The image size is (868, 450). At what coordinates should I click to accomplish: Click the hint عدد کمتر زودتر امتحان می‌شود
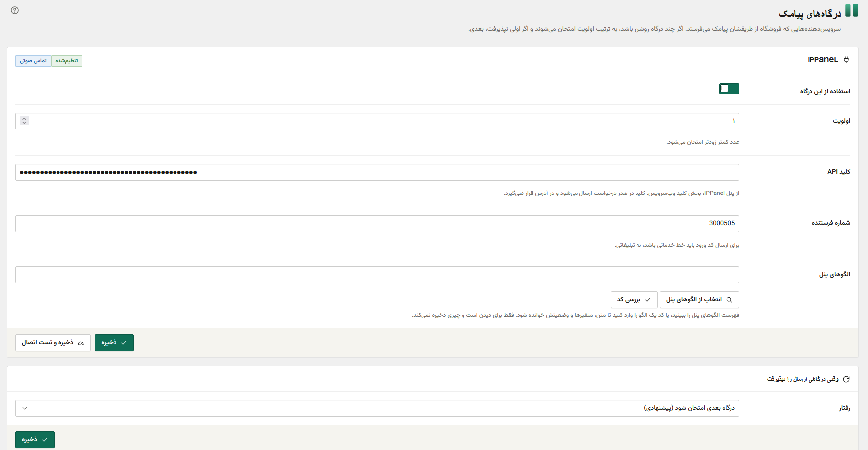point(702,142)
